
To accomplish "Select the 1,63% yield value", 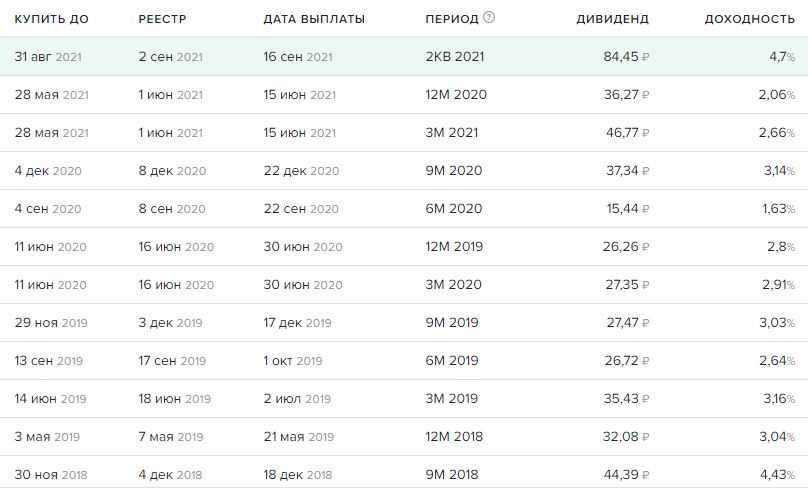I will coord(777,209).
